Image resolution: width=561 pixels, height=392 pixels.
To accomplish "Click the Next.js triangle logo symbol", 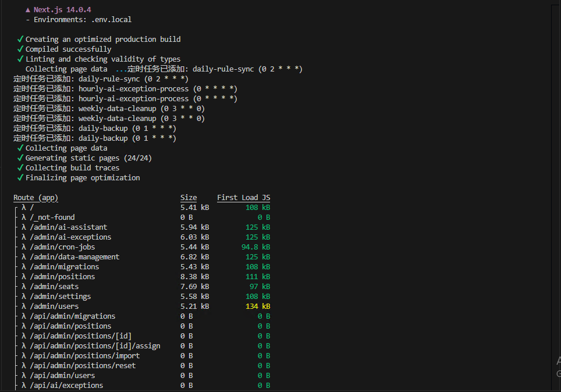I will [28, 10].
